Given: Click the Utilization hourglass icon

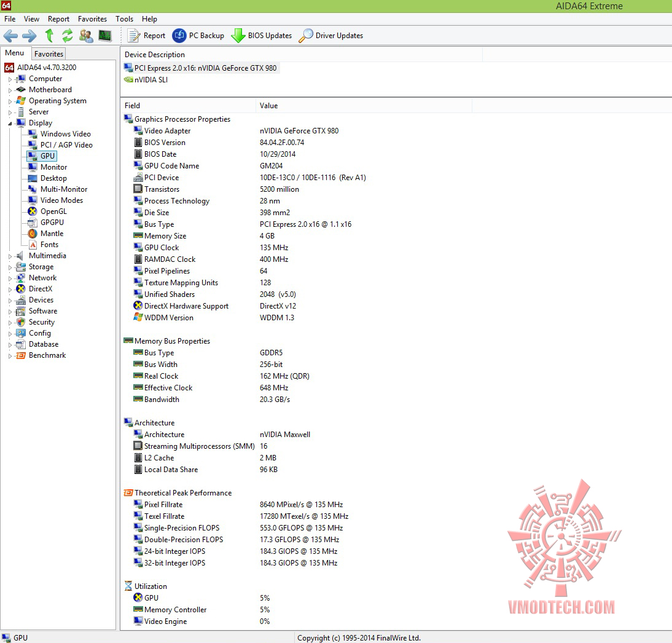Looking at the screenshot, I should 128,586.
